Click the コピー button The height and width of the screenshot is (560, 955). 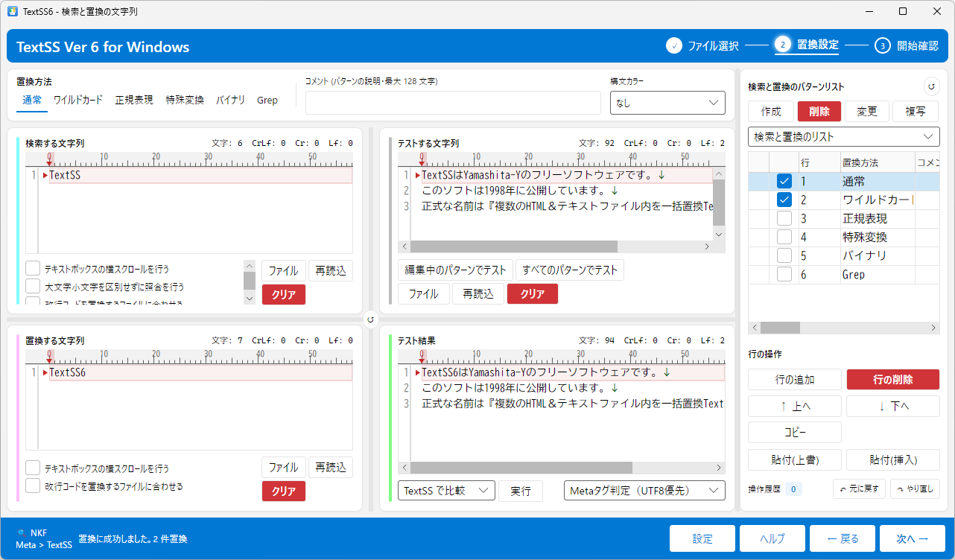(x=795, y=433)
